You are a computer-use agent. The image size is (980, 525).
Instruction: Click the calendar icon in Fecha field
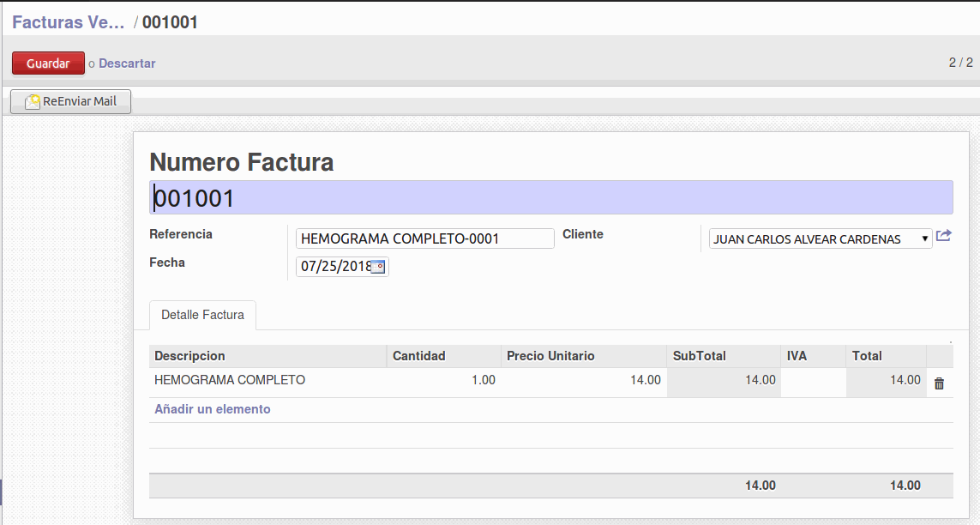380,267
